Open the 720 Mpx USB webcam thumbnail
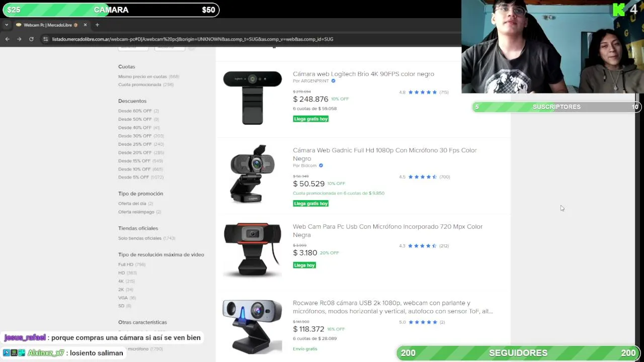The height and width of the screenshot is (362, 644). tap(252, 250)
